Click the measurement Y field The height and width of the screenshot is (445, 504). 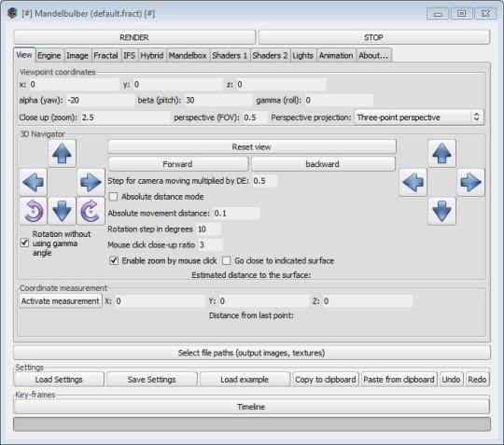click(x=263, y=301)
